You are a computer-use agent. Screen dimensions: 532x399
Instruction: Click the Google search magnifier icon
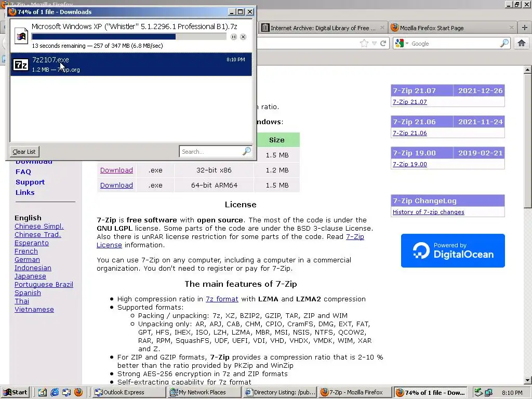click(504, 44)
